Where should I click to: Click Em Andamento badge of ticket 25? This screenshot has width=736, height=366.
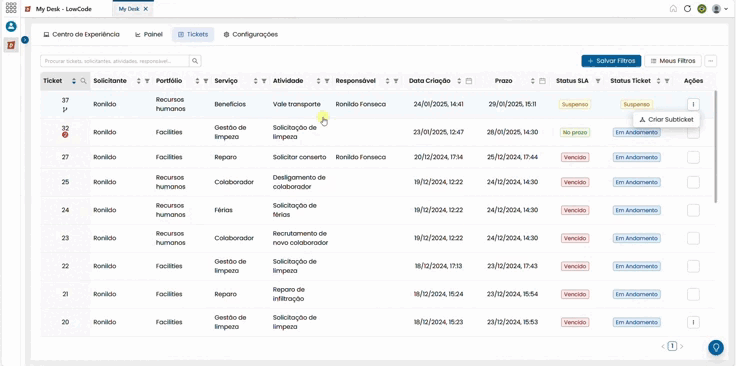pos(636,182)
